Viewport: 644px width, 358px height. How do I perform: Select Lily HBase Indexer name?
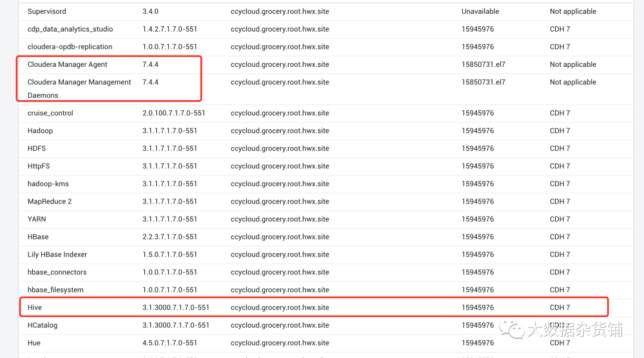pos(57,254)
